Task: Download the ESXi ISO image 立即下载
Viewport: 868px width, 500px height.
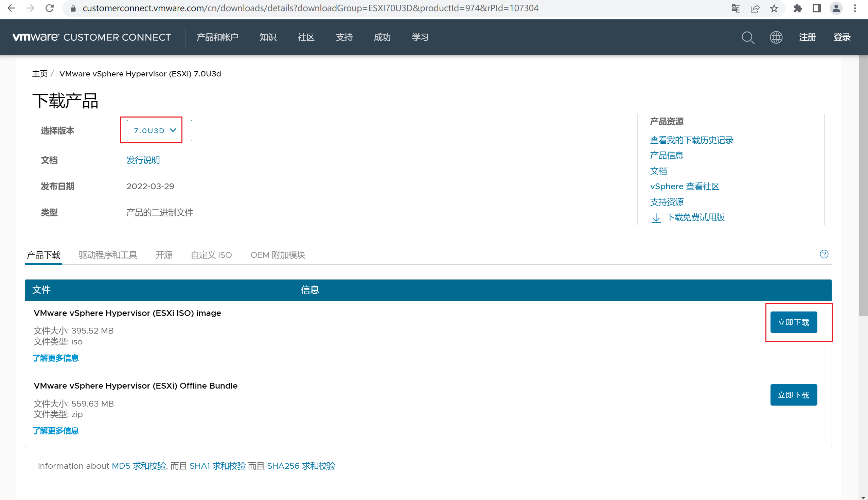Action: coord(794,322)
